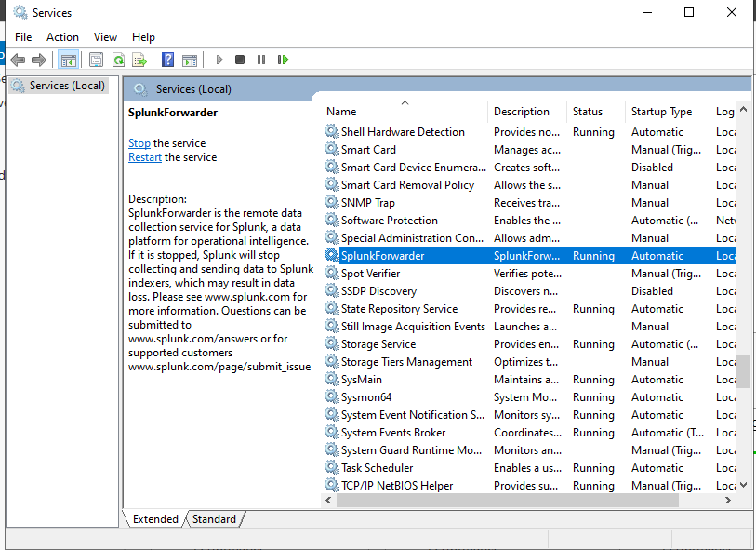The image size is (756, 550).
Task: Sort by the Log On As column header
Action: (x=723, y=112)
